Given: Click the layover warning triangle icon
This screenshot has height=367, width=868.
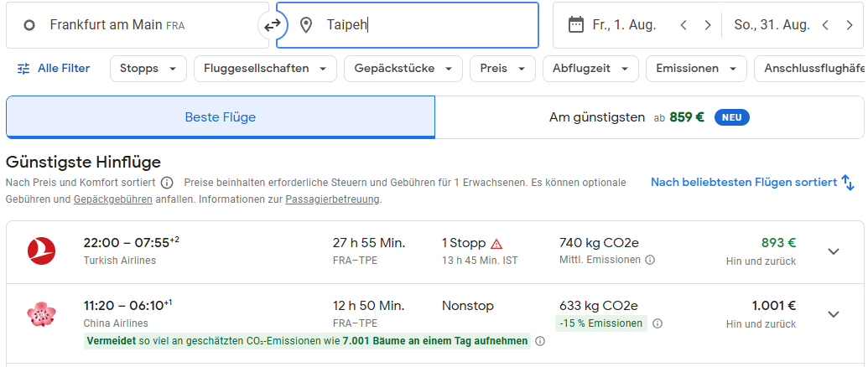Looking at the screenshot, I should 496,244.
